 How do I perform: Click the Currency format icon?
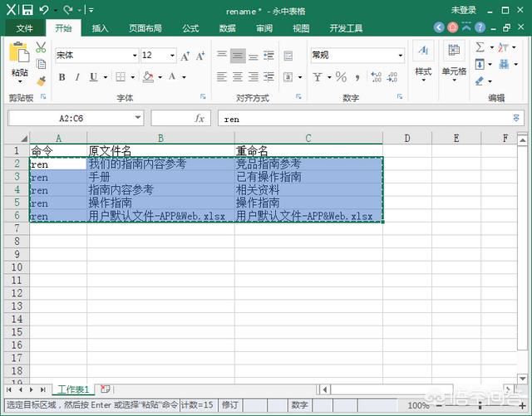(x=318, y=77)
